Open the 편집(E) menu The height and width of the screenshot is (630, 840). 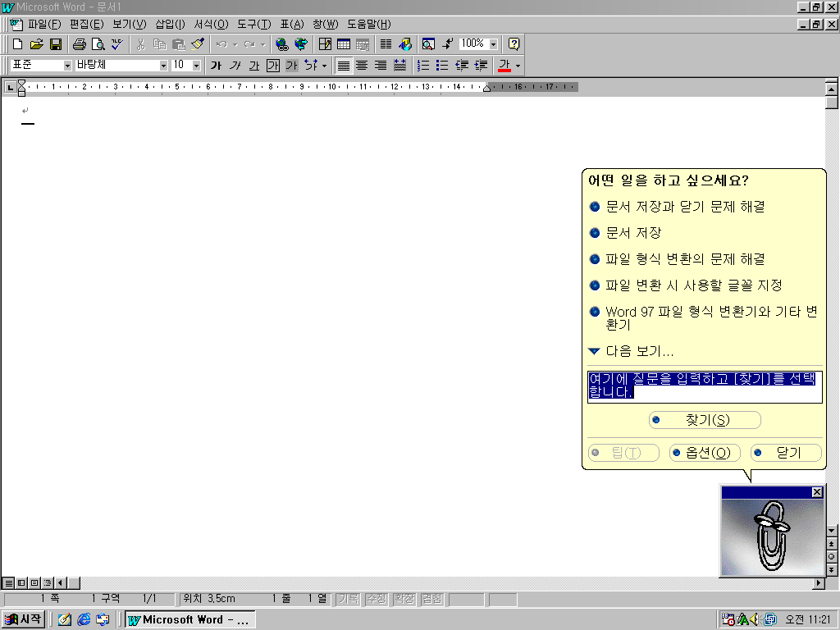[x=87, y=24]
